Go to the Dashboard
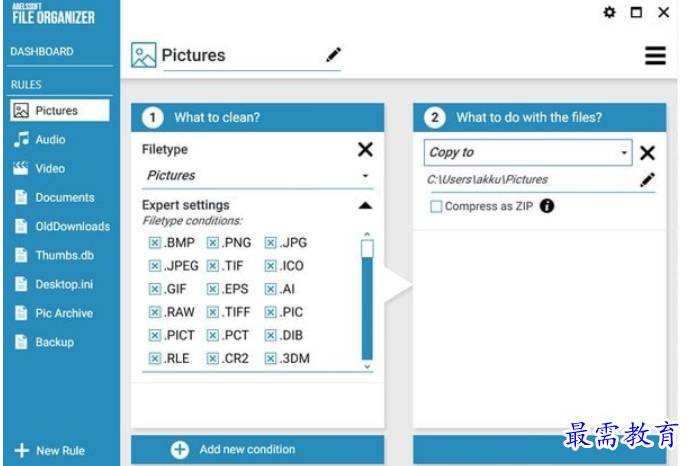 (42, 52)
